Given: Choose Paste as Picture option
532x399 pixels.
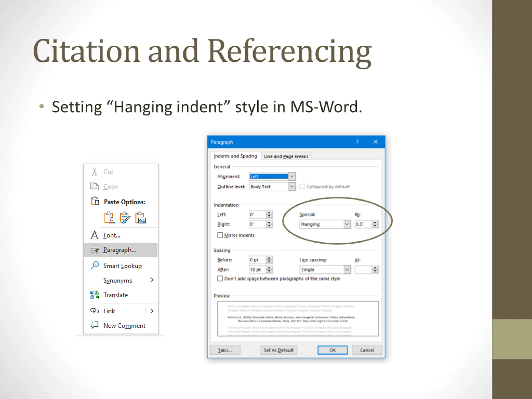Looking at the screenshot, I should pos(141,218).
